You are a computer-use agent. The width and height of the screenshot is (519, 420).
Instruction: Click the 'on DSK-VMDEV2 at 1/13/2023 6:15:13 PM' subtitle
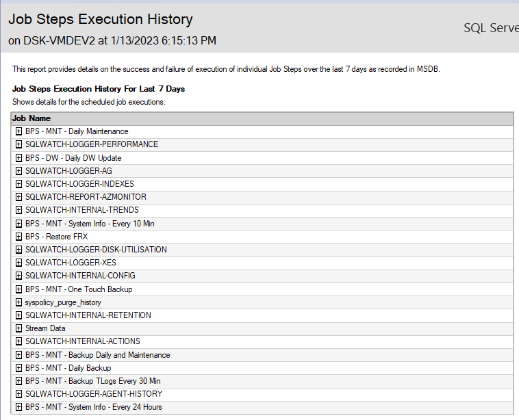(x=112, y=40)
